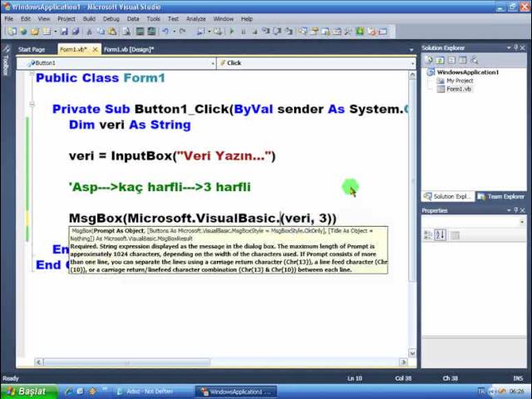Click the editor vertical scroll down arrow
Screen dimensions: 532x399
[x=412, y=353]
